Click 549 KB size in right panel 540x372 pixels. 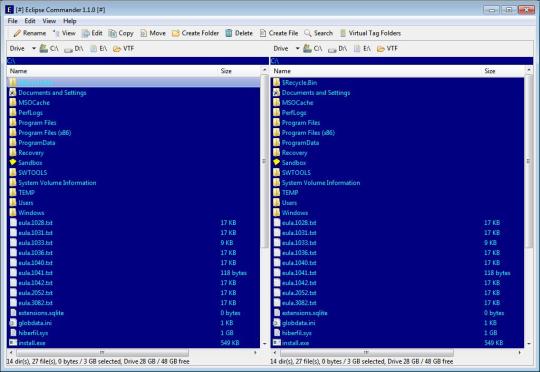click(x=494, y=343)
